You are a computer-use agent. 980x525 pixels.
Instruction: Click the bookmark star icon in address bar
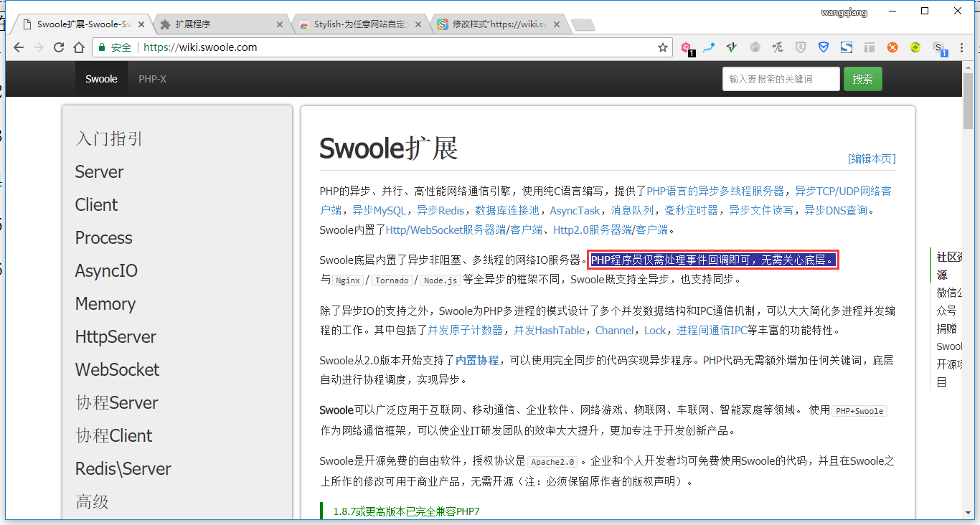[x=663, y=47]
